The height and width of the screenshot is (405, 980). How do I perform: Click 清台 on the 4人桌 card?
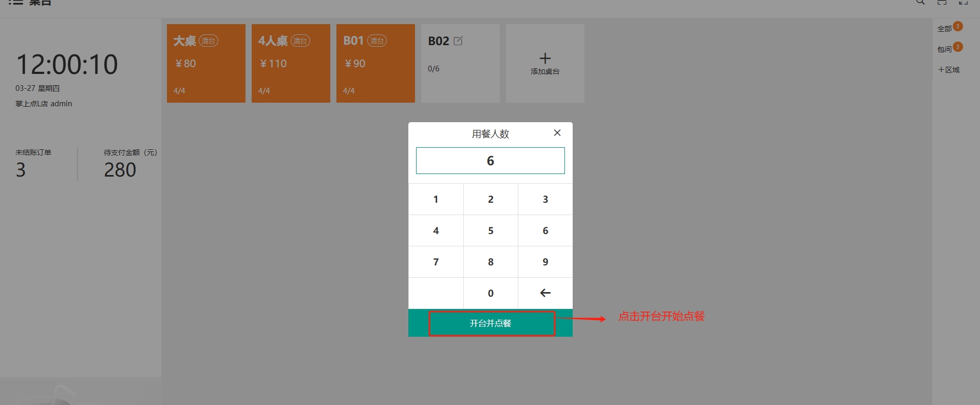click(x=300, y=41)
